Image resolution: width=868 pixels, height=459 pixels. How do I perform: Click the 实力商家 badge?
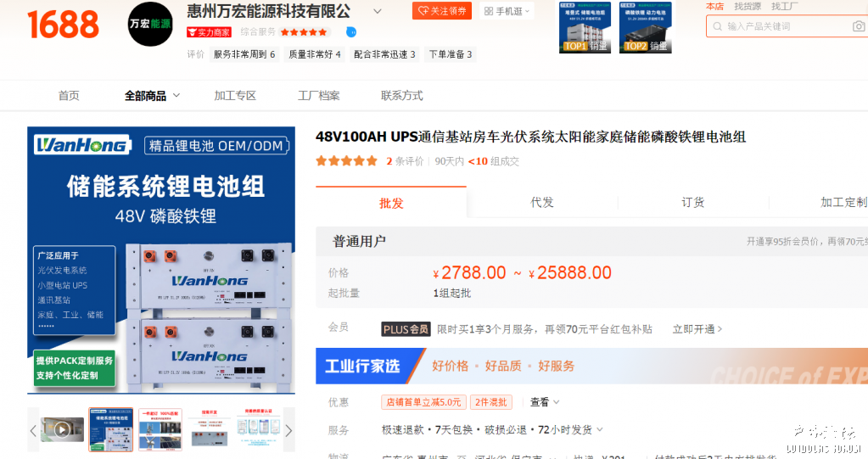(x=209, y=32)
